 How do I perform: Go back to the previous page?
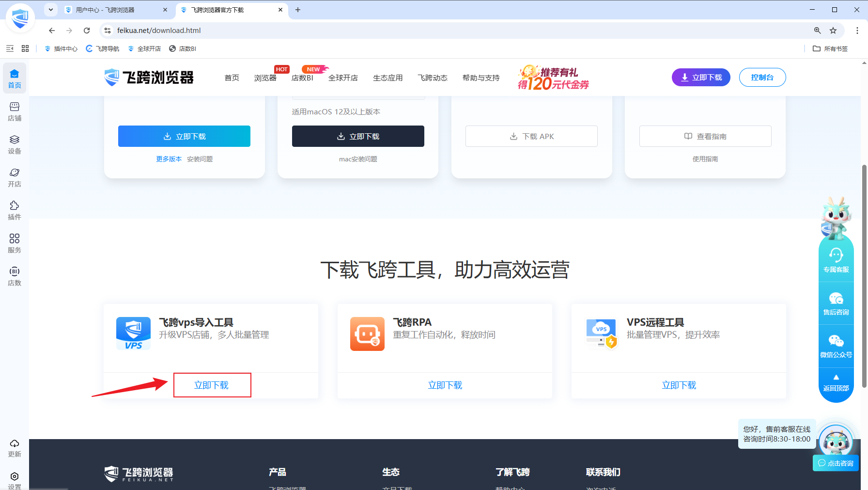52,31
